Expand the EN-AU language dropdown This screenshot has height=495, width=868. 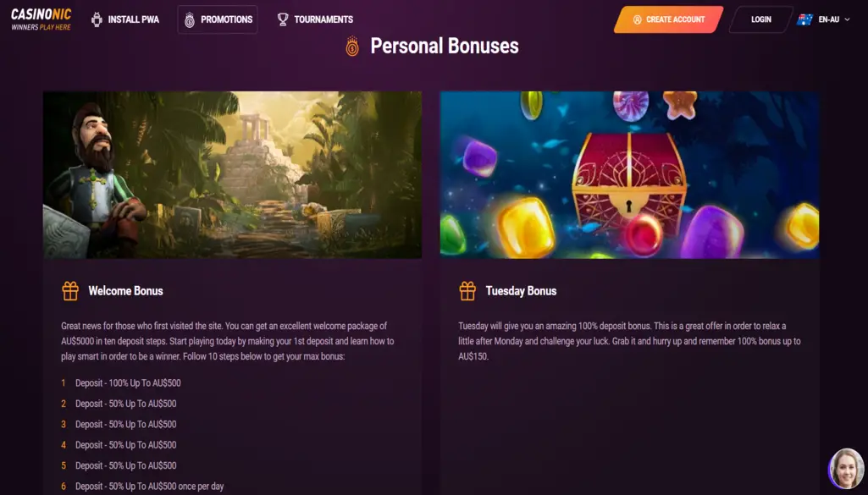tap(834, 19)
